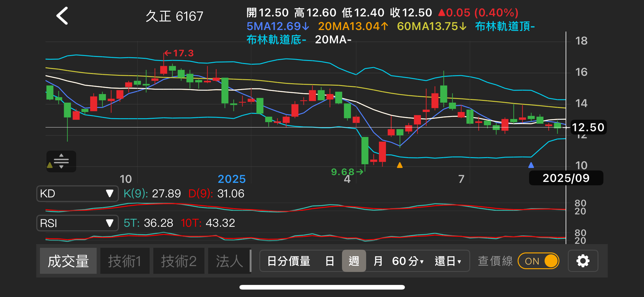Tap the D(9): 31.06 value

(216, 194)
